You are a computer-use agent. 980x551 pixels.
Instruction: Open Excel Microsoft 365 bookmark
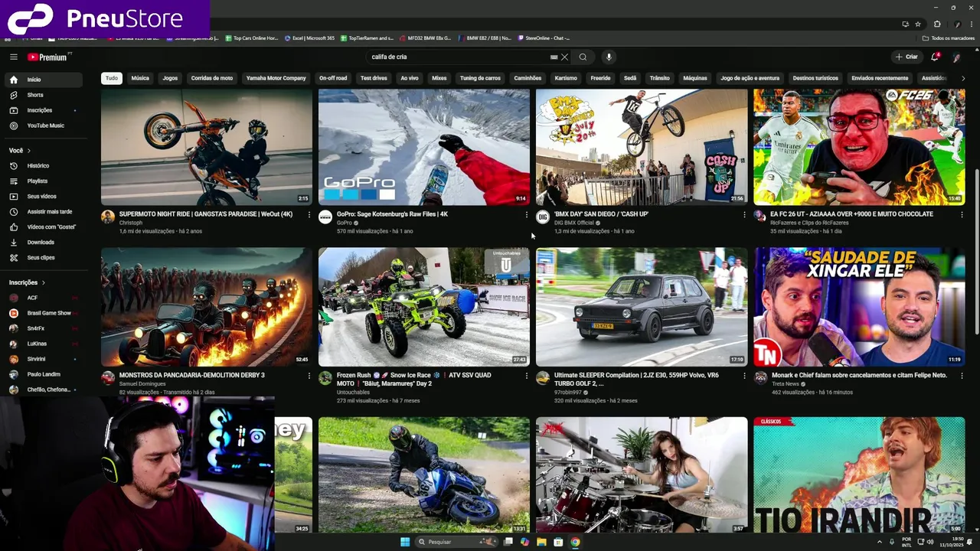(310, 38)
